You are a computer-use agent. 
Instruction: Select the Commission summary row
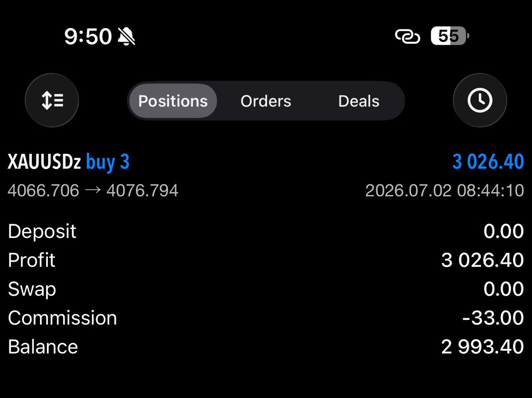tap(266, 318)
